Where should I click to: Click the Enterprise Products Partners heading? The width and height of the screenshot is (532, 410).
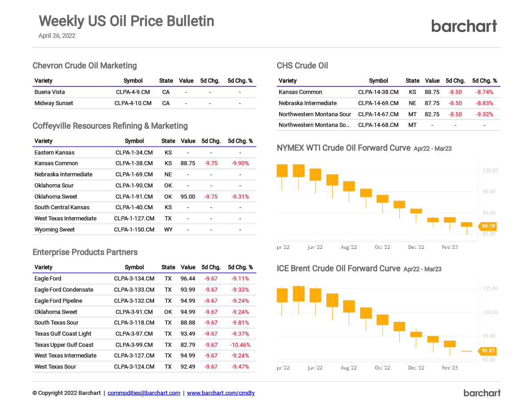tap(85, 252)
